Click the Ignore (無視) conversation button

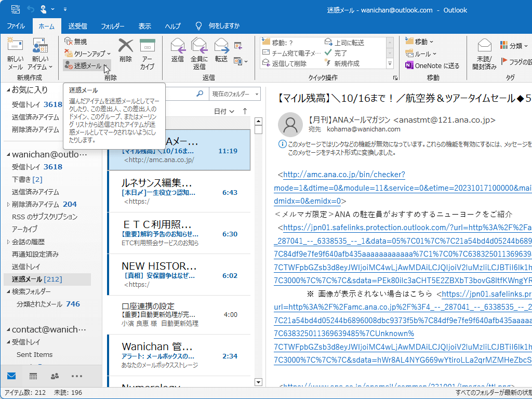pos(76,42)
